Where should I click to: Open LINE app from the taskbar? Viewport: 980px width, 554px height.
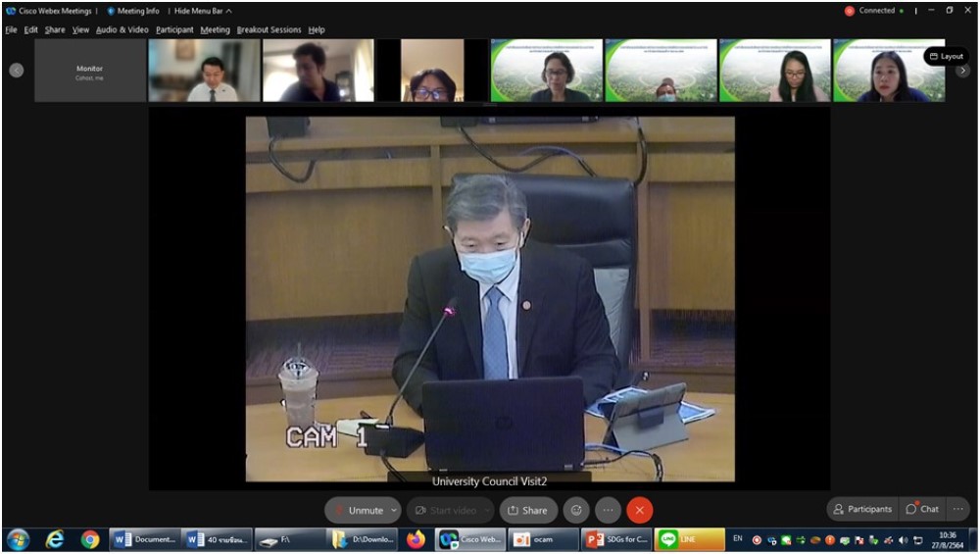tap(689, 539)
